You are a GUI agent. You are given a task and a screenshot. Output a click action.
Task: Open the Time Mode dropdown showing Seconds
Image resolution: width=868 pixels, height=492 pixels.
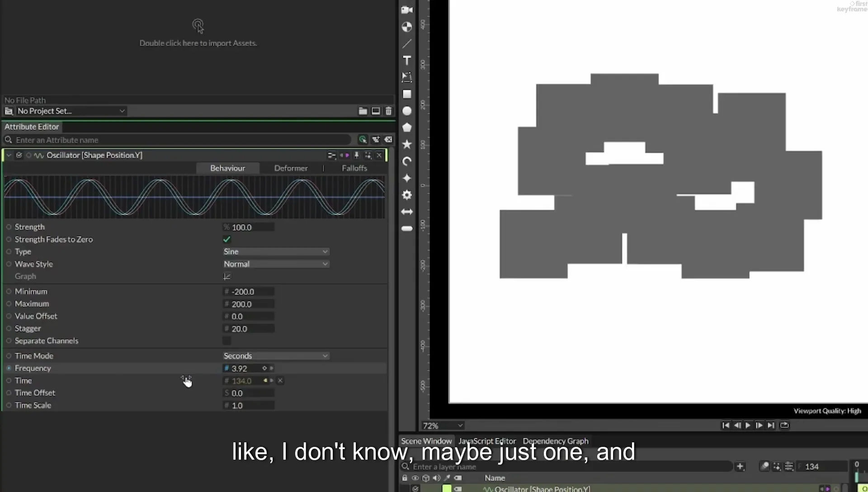coord(276,356)
